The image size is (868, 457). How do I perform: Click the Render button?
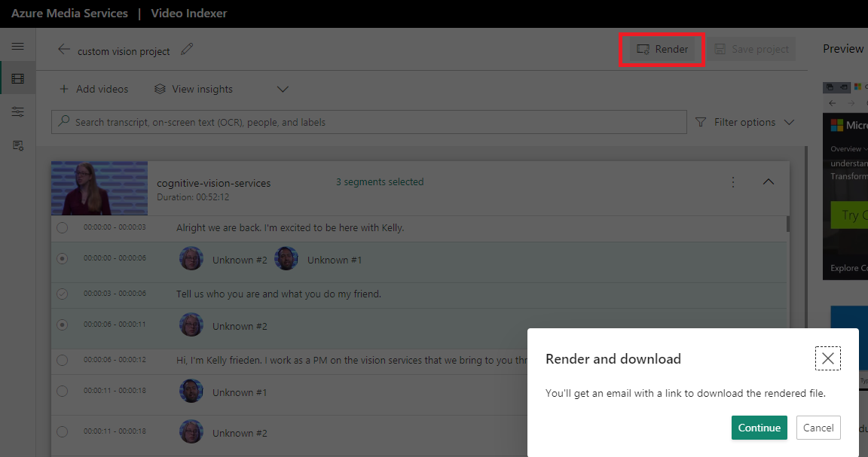point(662,49)
